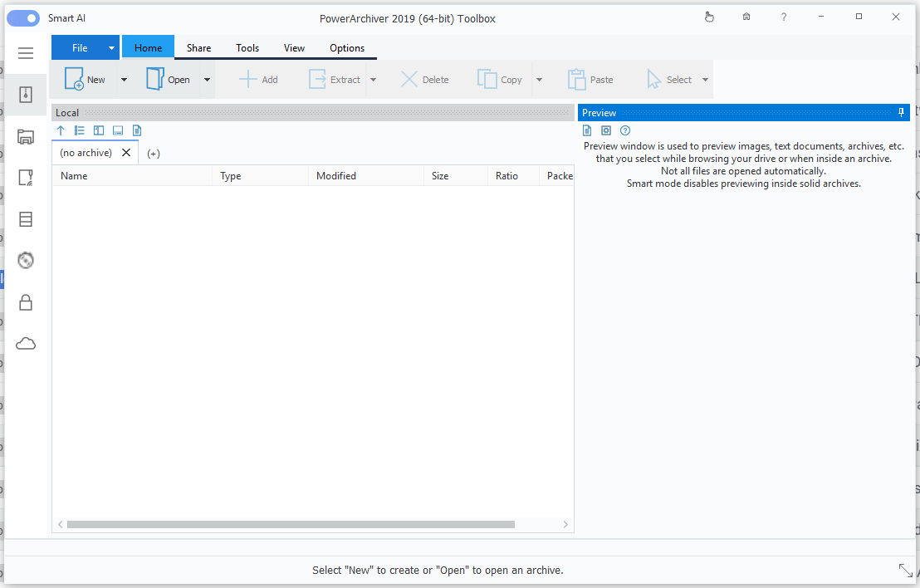
Task: Open the hamburger sidebar menu
Action: point(25,53)
